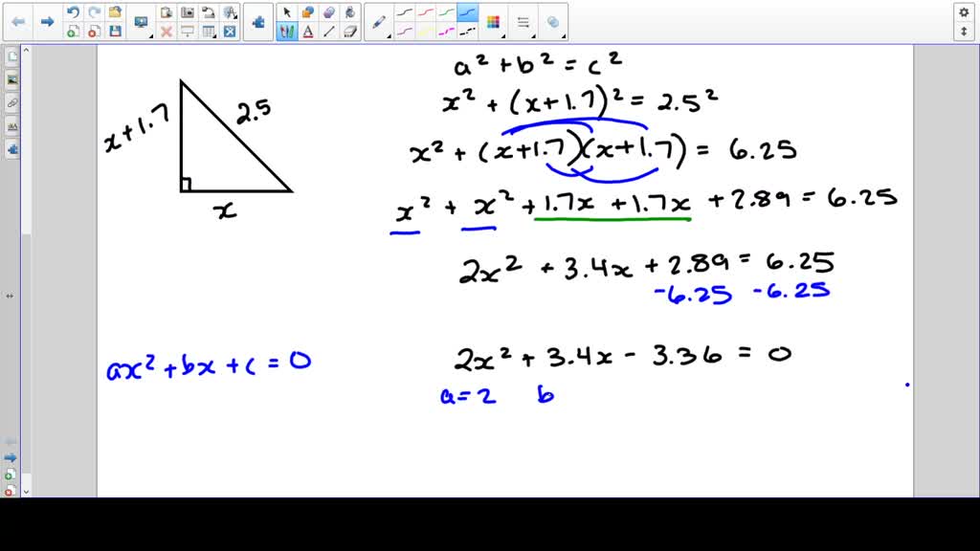Image resolution: width=980 pixels, height=551 pixels.
Task: Open the Page Sorter side tab
Action: point(11,56)
